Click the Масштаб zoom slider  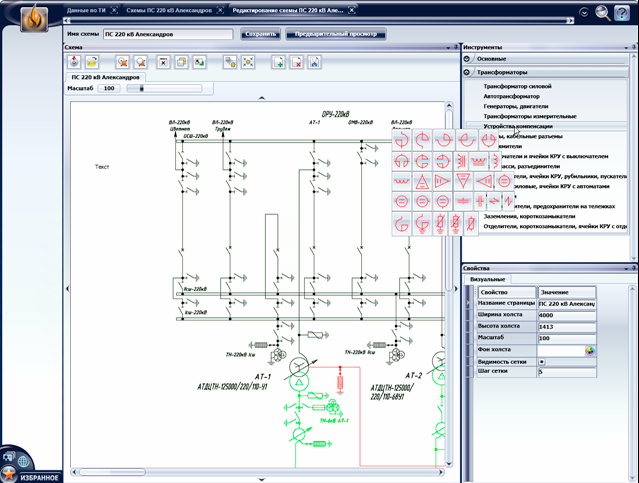click(143, 88)
